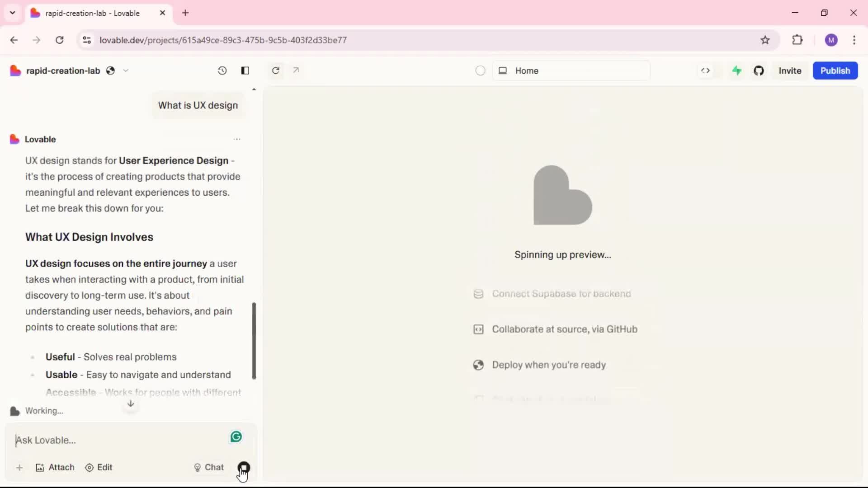Click the Invite button
The width and height of the screenshot is (868, 488).
(790, 70)
